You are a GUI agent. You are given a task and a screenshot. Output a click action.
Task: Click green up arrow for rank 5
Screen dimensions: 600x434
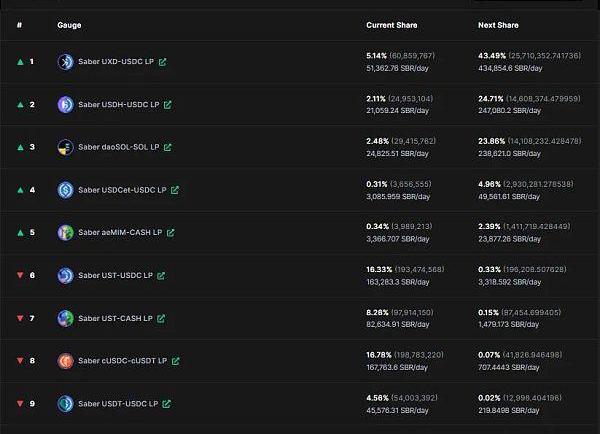tap(20, 232)
